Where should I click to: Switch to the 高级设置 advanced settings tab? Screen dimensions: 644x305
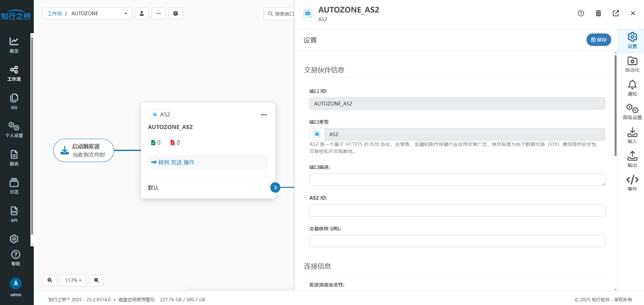coord(632,112)
